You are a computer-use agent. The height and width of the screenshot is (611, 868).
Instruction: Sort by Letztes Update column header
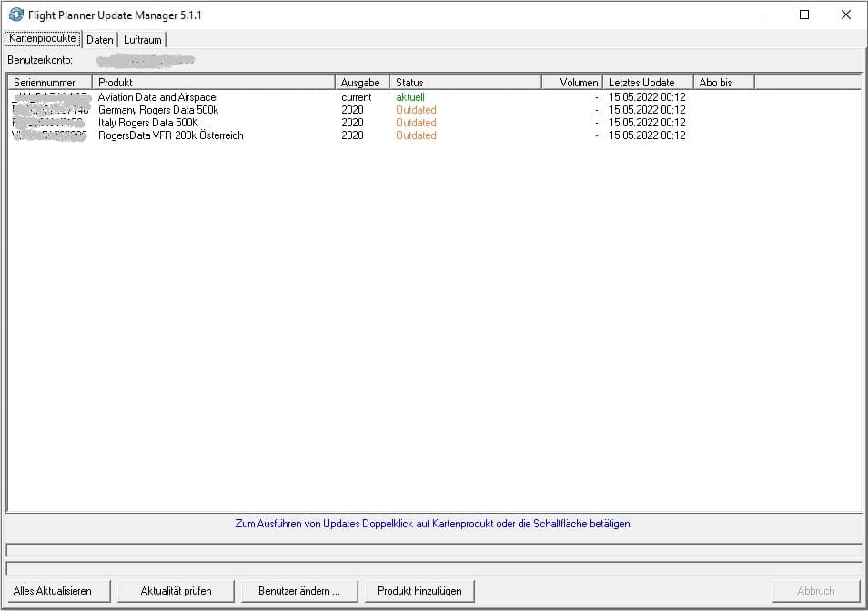tap(647, 83)
